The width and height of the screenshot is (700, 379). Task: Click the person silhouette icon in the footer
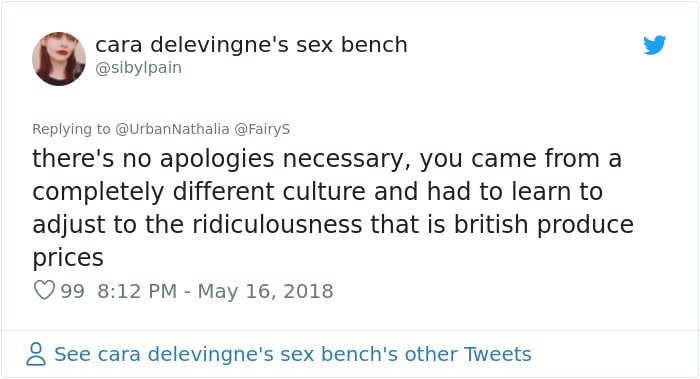click(x=36, y=354)
